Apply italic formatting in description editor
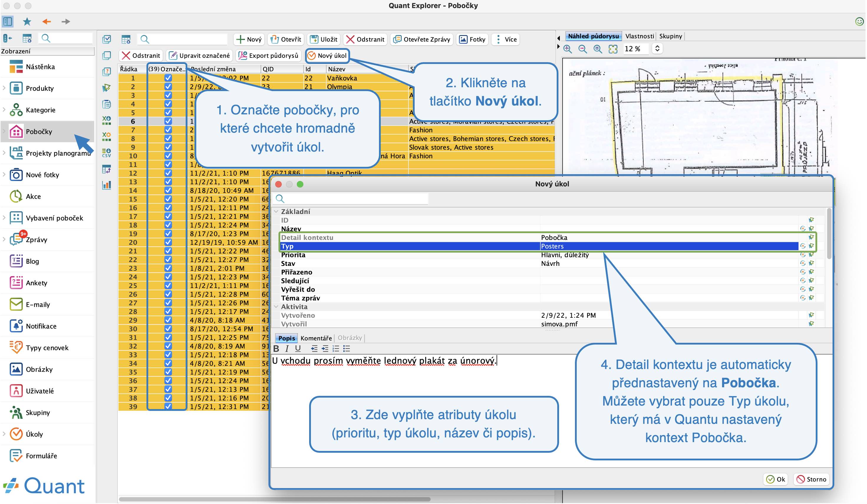Screen dimensions: 867x504 click(286, 348)
